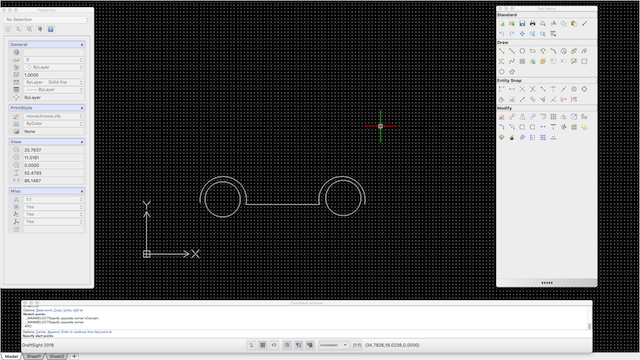This screenshot has height=360, width=640.
Task: Select the Mirror tool in Modify
Action: (x=522, y=117)
